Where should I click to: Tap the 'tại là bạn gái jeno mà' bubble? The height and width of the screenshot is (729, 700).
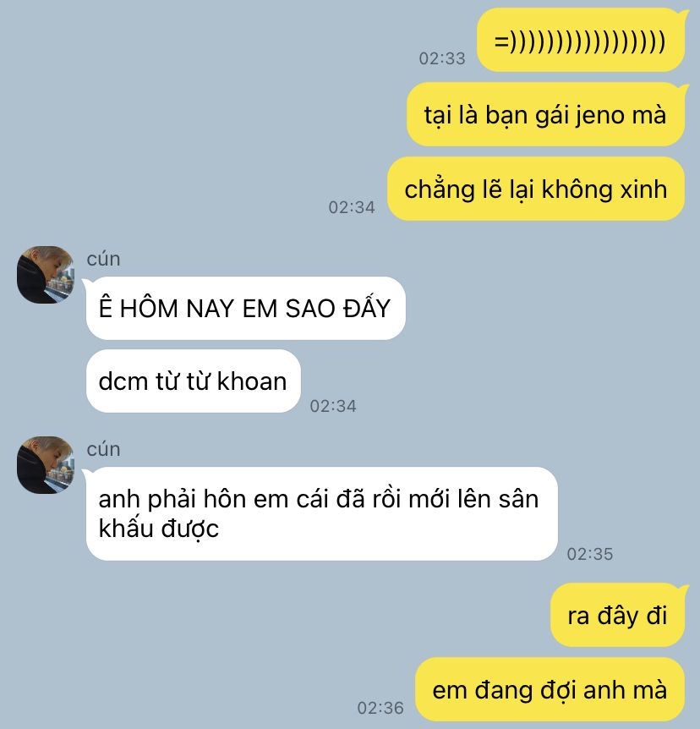[545, 114]
